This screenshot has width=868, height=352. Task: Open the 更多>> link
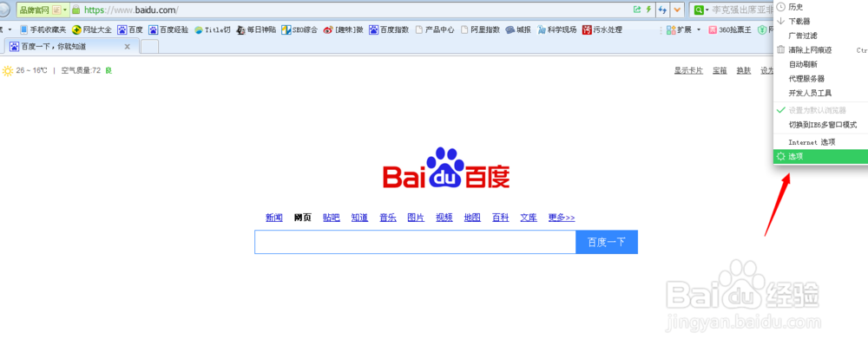click(562, 218)
